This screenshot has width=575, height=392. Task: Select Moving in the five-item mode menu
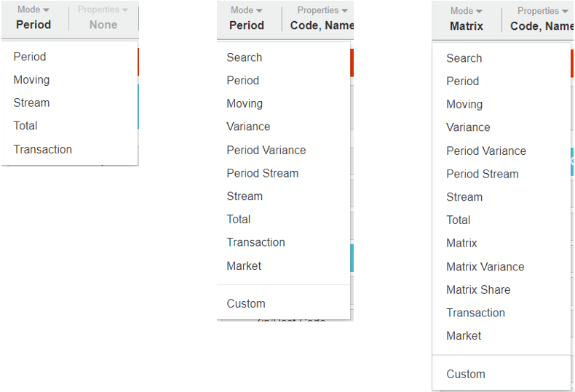[31, 80]
